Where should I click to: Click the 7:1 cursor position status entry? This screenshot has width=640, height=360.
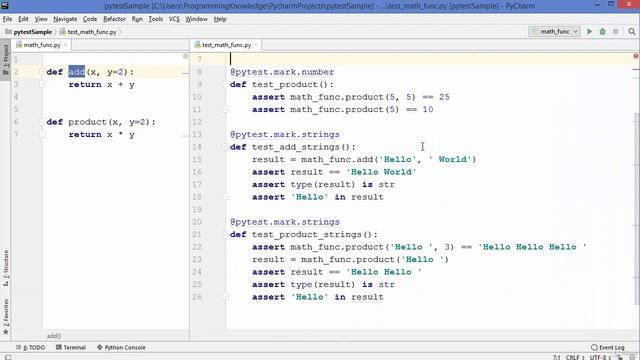557,357
